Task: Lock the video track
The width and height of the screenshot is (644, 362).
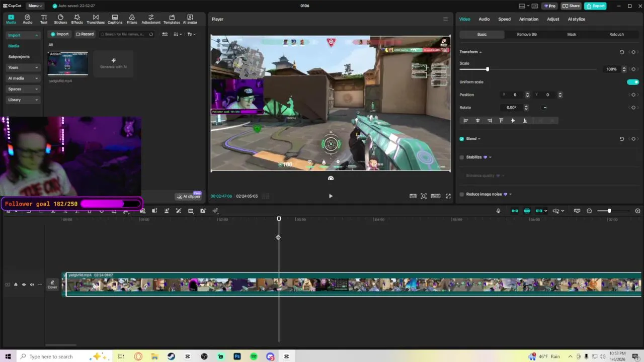Action: pyautogui.click(x=16, y=285)
